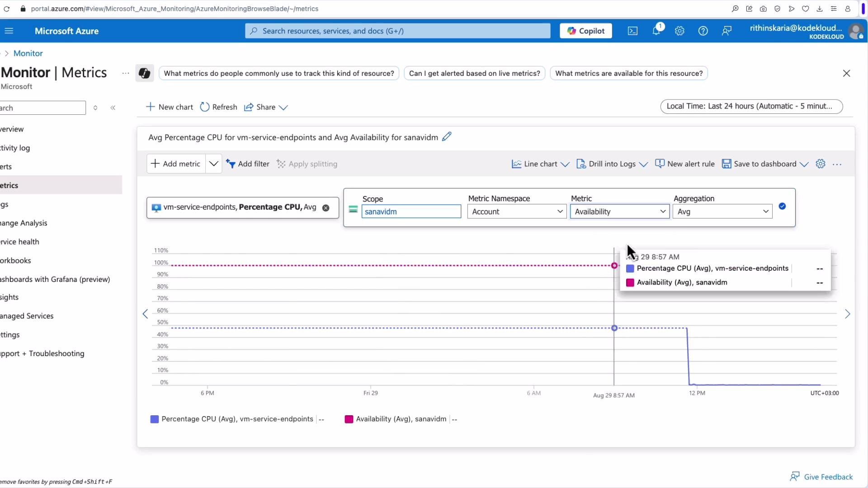The image size is (868, 488).
Task: Click Give Feedback link
Action: [821, 477]
